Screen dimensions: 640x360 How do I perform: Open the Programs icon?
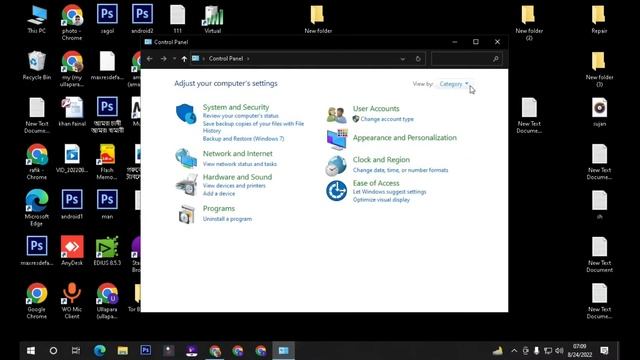point(187,214)
